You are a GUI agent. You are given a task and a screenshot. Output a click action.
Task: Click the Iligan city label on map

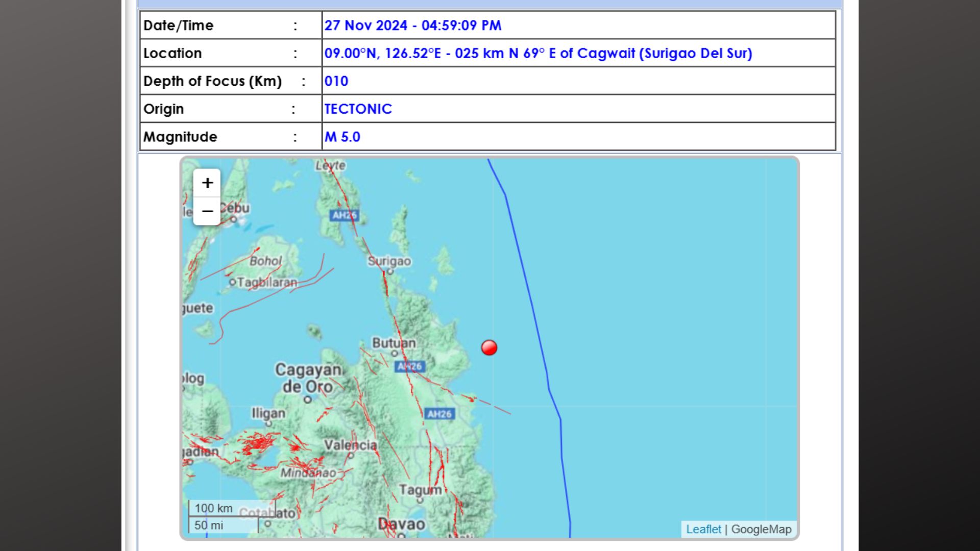click(268, 413)
